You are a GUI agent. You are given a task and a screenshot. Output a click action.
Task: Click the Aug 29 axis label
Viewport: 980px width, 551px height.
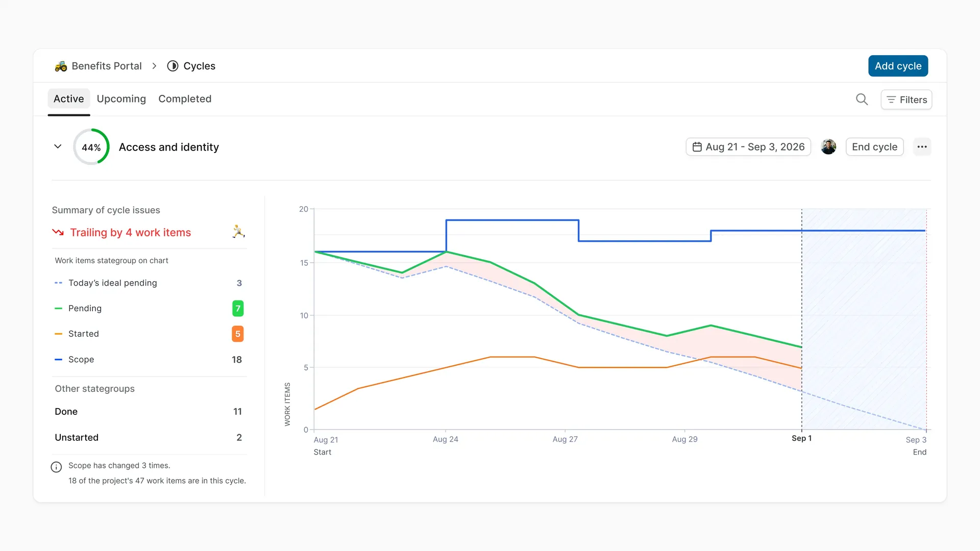[x=684, y=439]
